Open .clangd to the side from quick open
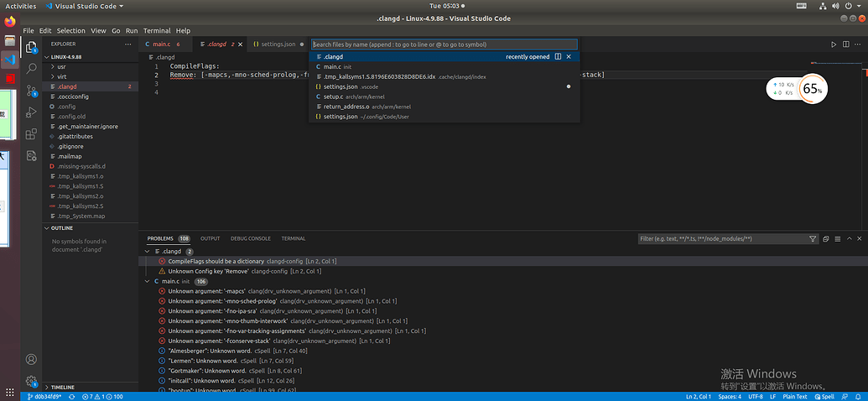Screen dimensions: 868x401 coord(557,56)
